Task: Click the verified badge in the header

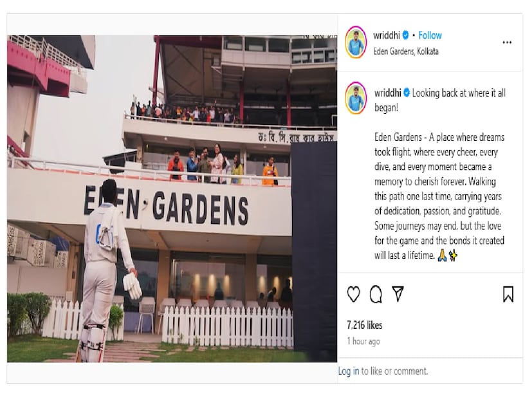Action: click(x=405, y=35)
